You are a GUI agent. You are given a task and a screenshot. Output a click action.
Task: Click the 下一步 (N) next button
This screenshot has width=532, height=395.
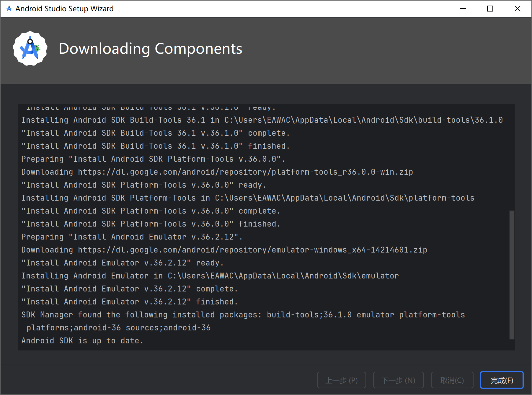398,380
